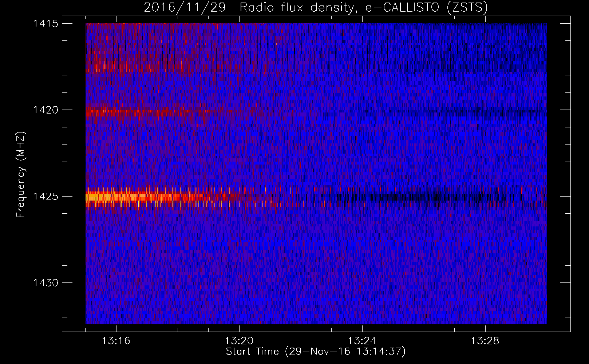Click the 13:24 time tick label

point(362,341)
